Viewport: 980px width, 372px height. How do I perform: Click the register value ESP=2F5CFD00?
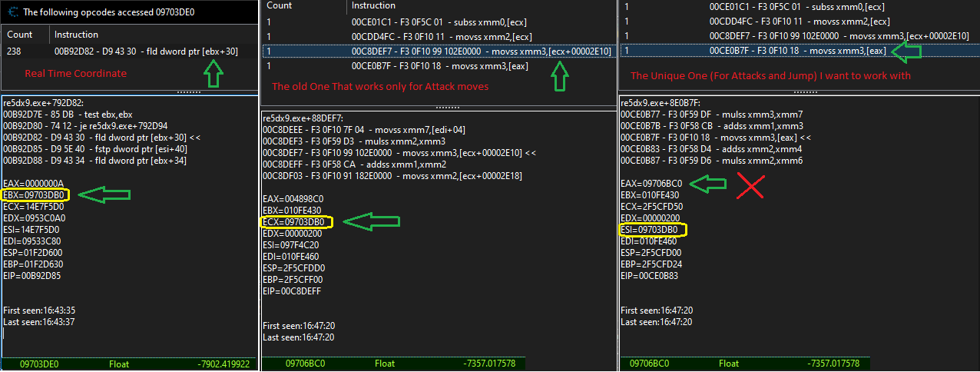tap(651, 252)
